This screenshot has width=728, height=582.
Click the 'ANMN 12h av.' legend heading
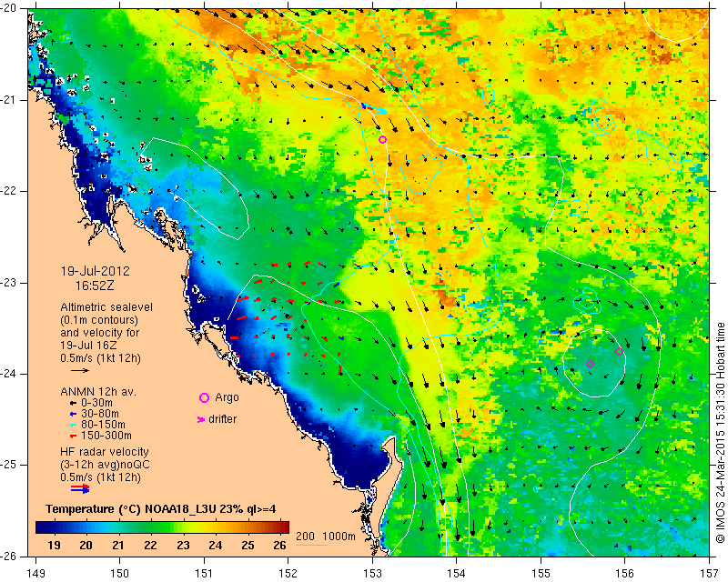pos(98,392)
